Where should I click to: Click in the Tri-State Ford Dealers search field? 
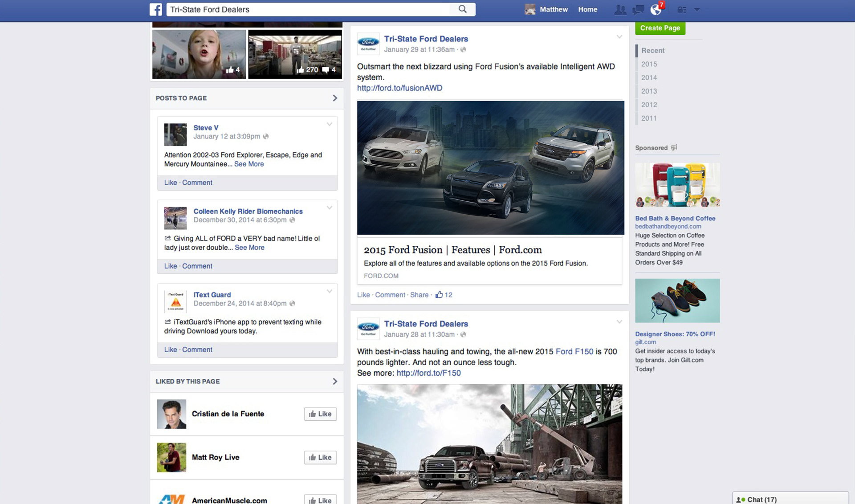click(x=309, y=9)
